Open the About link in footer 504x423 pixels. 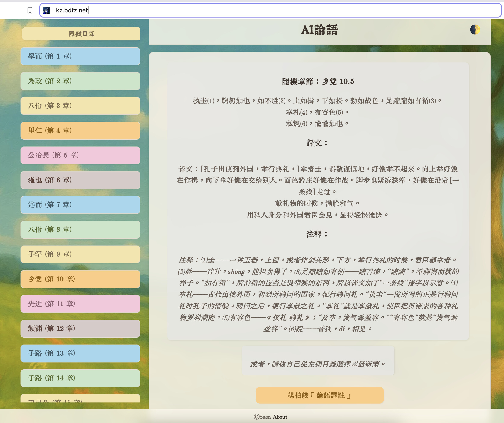pos(280,417)
